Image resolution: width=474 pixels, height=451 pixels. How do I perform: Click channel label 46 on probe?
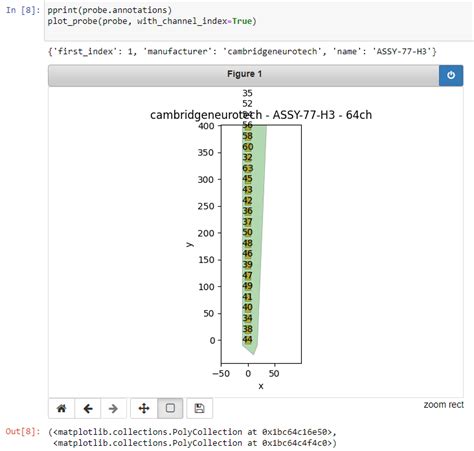(x=247, y=254)
